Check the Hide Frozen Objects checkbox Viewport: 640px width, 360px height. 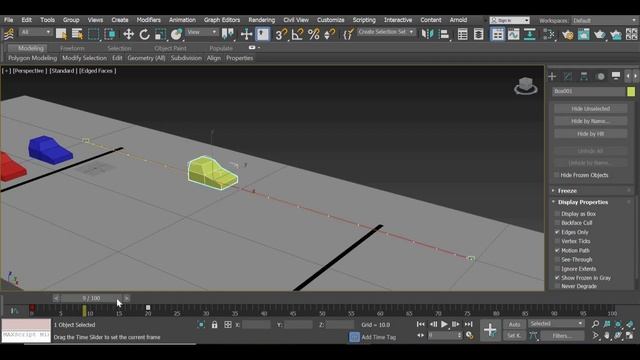click(x=556, y=175)
